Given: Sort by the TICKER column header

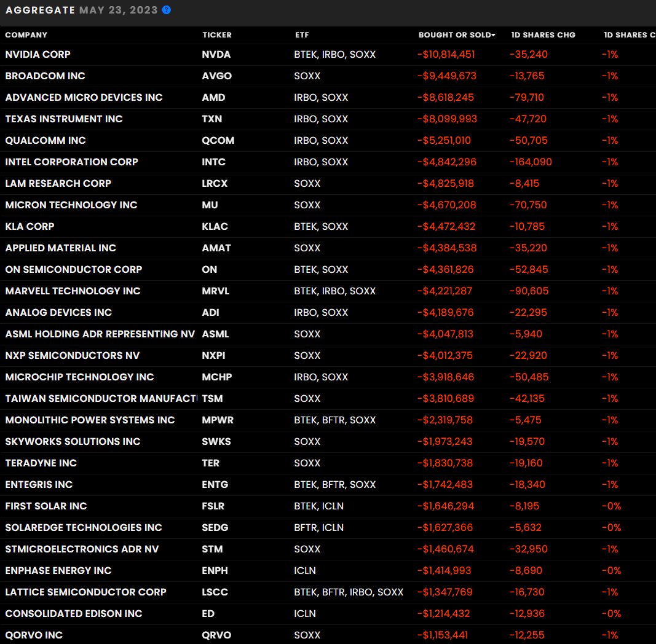Looking at the screenshot, I should [x=216, y=34].
